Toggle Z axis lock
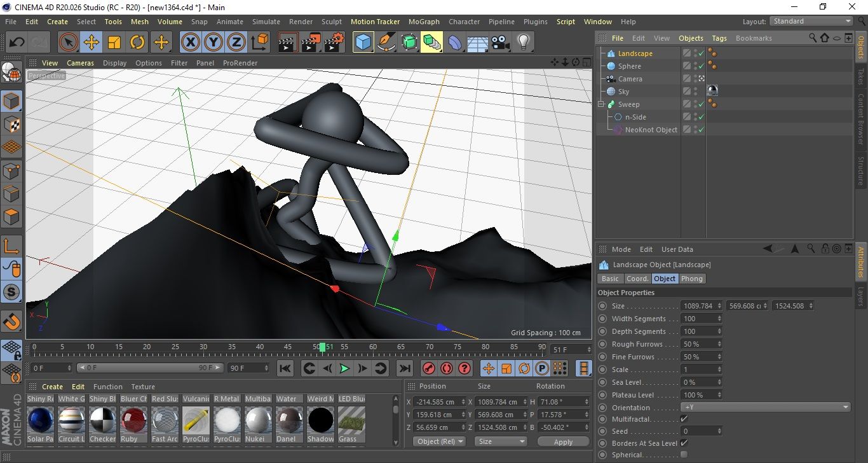This screenshot has height=463, width=868. click(x=236, y=43)
